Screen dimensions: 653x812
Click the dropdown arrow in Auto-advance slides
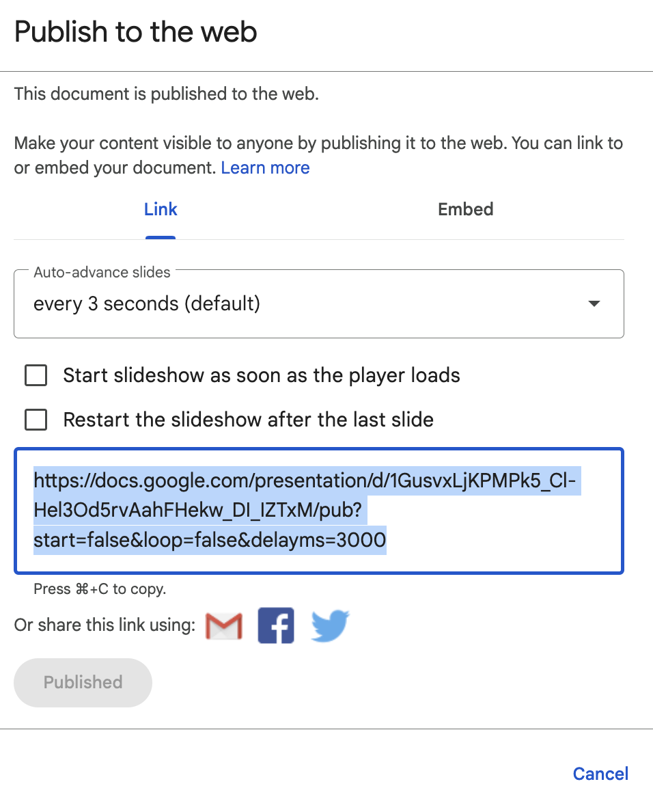[594, 303]
